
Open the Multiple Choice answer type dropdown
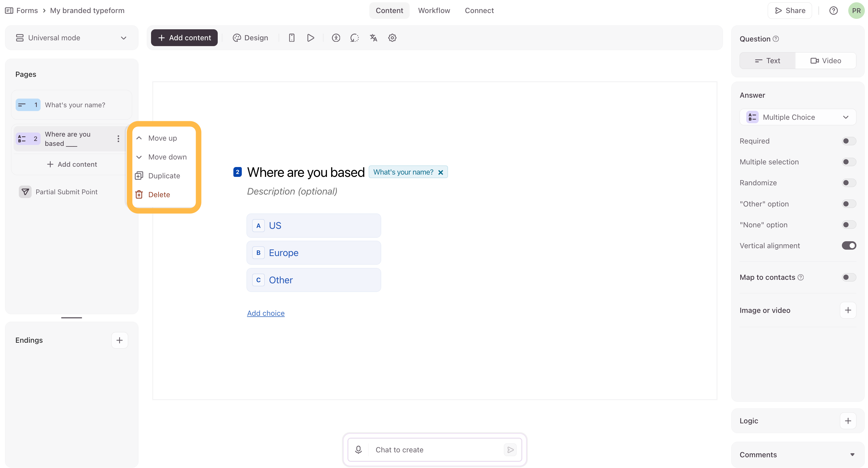(797, 117)
